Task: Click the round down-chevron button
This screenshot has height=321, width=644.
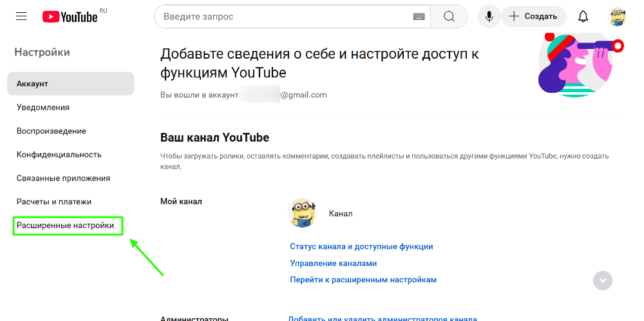Action: pos(603,281)
